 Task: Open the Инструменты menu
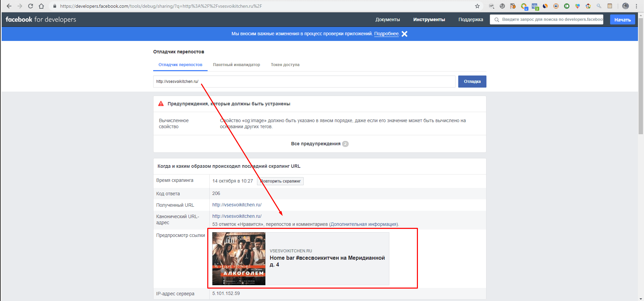tap(429, 19)
